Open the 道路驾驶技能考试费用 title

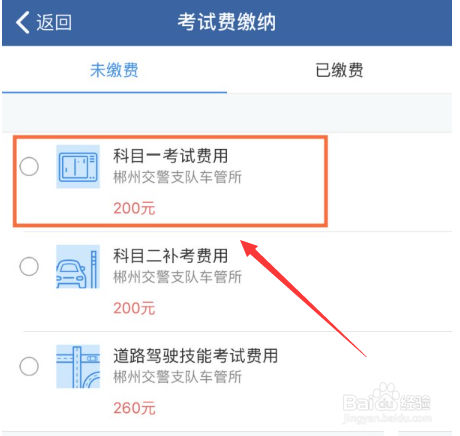tap(196, 356)
